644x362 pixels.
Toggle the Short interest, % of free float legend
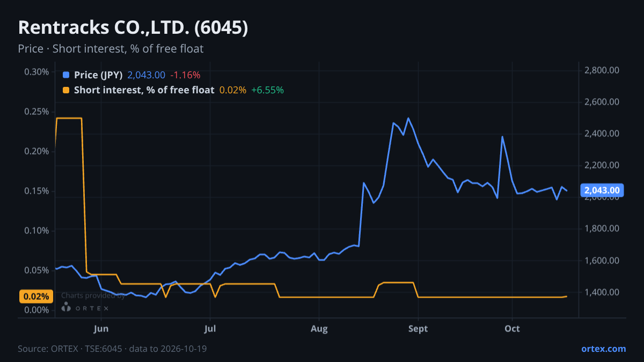[x=144, y=90]
